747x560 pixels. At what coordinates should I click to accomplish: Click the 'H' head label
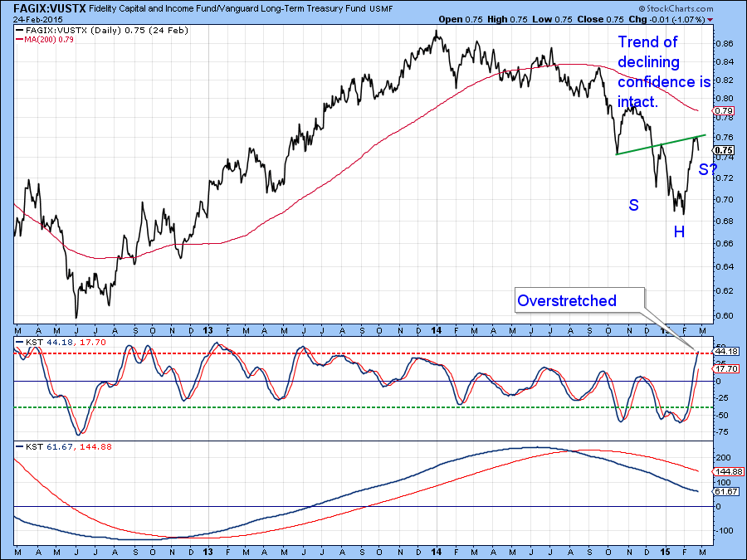[x=679, y=232]
